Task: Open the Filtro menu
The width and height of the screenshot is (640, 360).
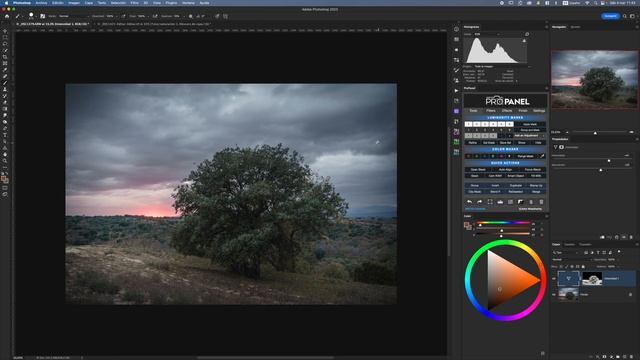Action: pyautogui.click(x=134, y=3)
